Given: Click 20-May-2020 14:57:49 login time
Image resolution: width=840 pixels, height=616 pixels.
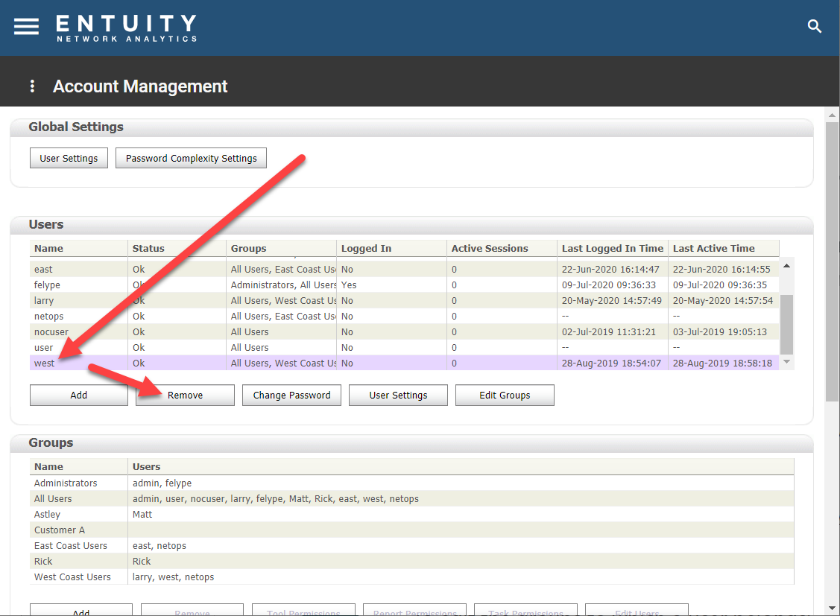Looking at the screenshot, I should [x=612, y=300].
